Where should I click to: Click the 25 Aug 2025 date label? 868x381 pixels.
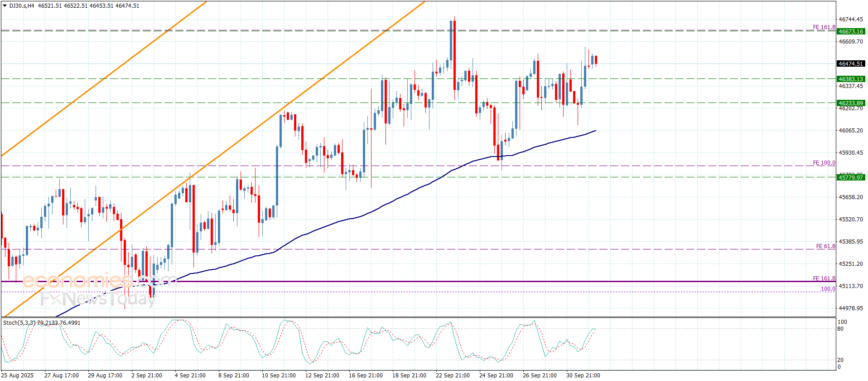(x=17, y=376)
